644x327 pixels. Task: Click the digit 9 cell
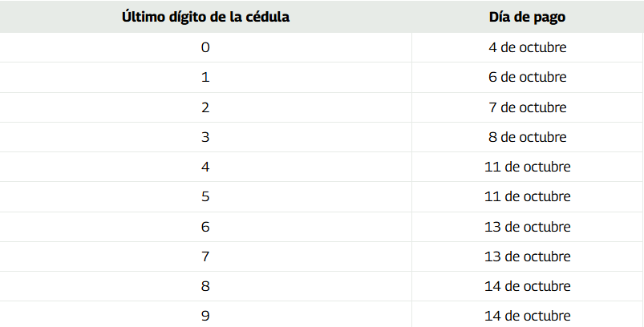(205, 316)
